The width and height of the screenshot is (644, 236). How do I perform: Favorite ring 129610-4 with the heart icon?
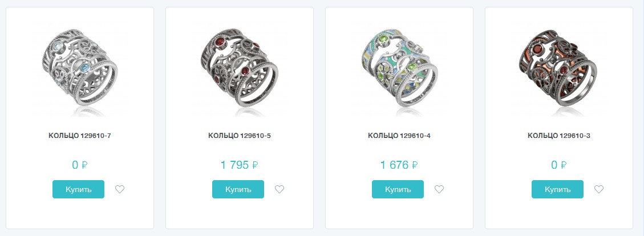439,189
